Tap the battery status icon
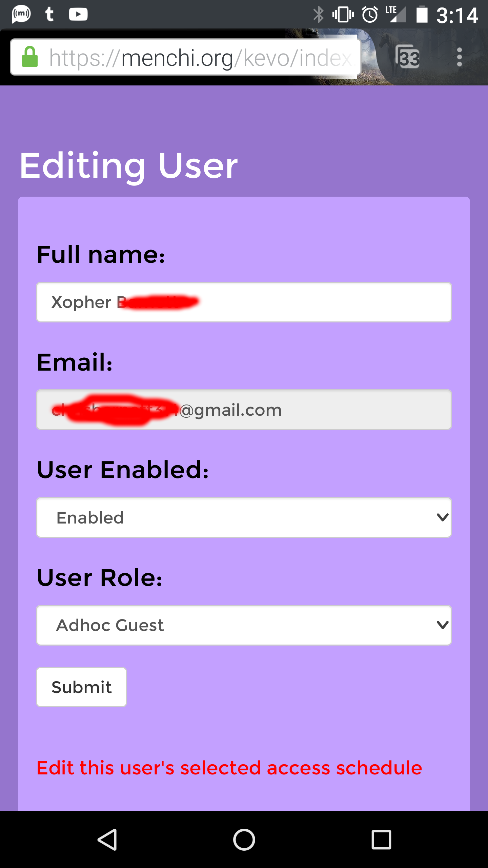Screen dimensions: 488x868 (422, 15)
